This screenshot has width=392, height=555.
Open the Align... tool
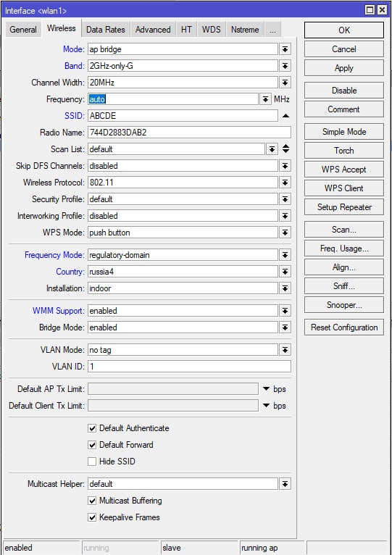pos(344,267)
